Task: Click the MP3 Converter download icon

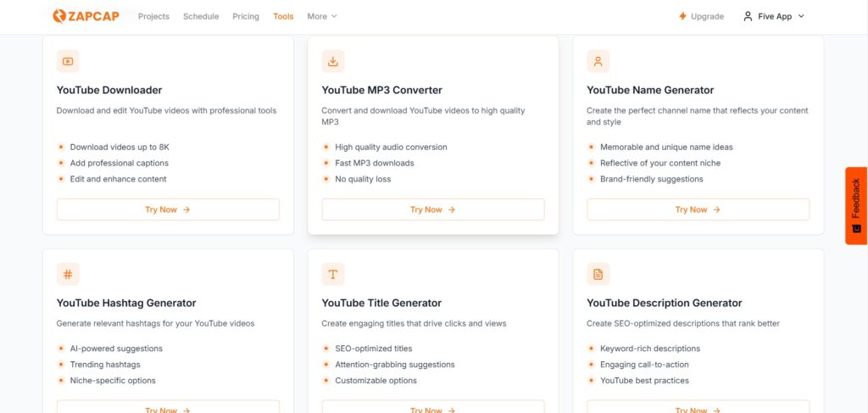Action: 332,61
